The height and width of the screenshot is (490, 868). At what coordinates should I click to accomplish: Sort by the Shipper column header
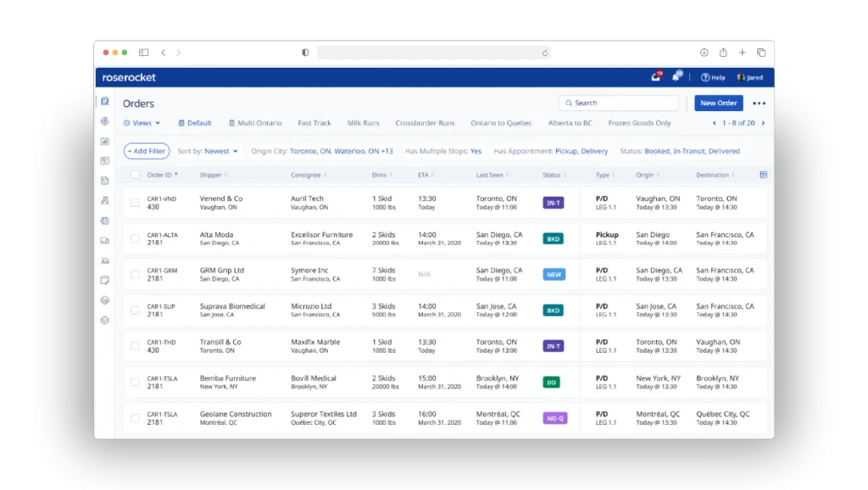tap(213, 175)
